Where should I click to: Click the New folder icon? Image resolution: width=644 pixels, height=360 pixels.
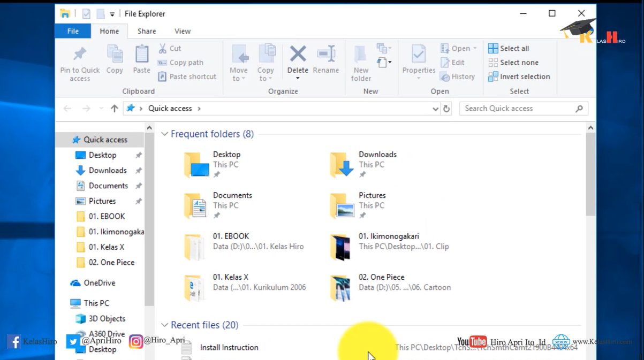pos(361,54)
